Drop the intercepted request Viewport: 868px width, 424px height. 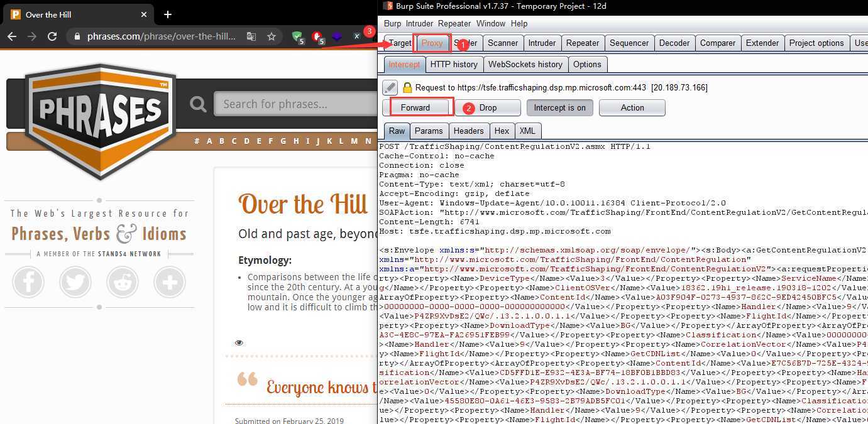click(x=488, y=107)
